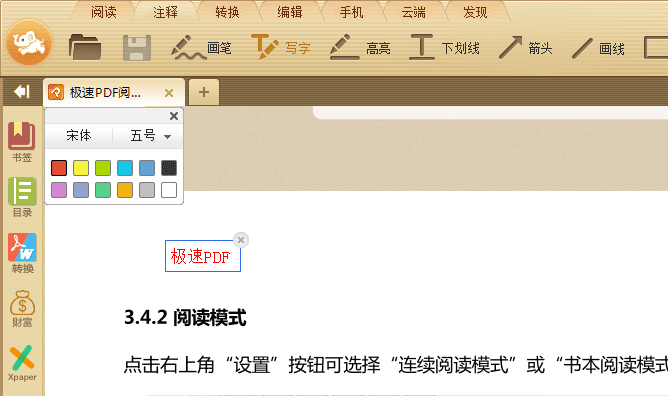Add a new tab with plus button
668x396 pixels.
(204, 92)
